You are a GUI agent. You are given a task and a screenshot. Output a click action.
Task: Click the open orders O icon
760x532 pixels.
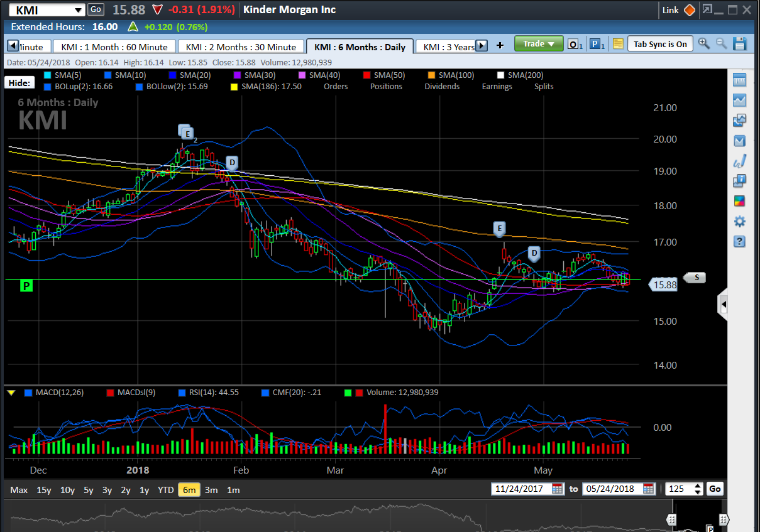tap(575, 45)
